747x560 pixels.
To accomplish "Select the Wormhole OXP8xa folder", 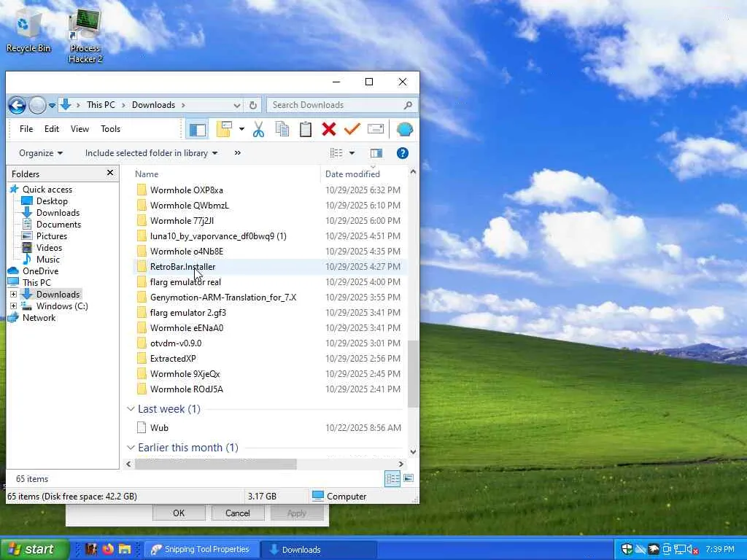I will pyautogui.click(x=186, y=190).
